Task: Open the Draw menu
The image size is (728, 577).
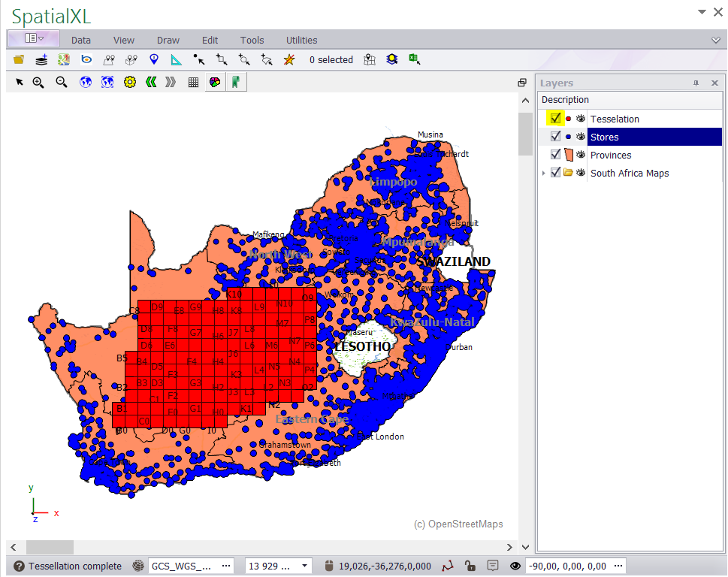Action: (168, 41)
